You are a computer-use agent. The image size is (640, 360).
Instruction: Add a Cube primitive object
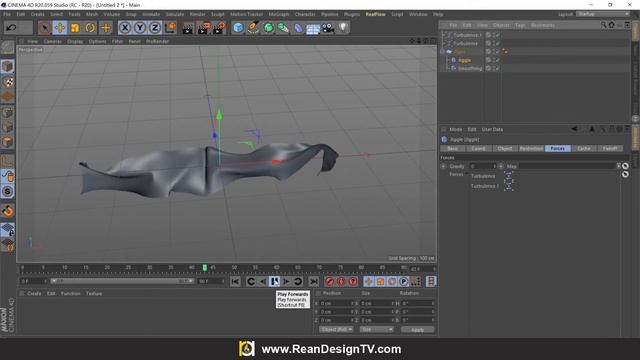[x=238, y=28]
